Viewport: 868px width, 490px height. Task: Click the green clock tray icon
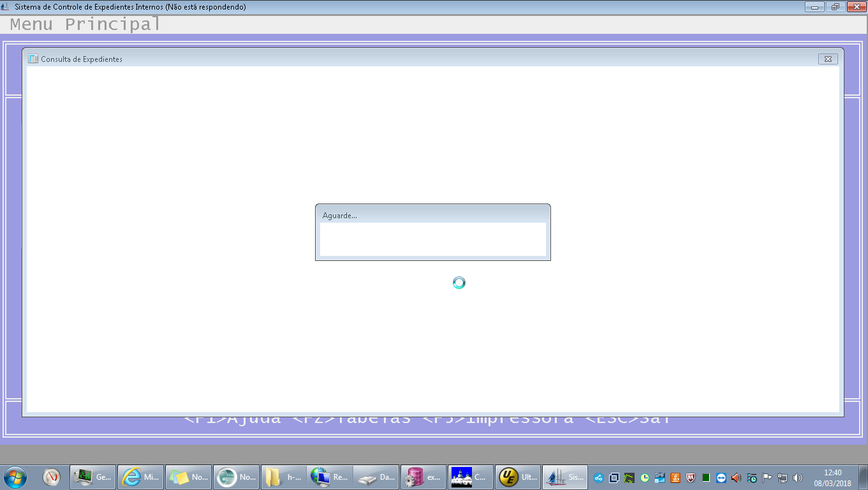pos(645,477)
